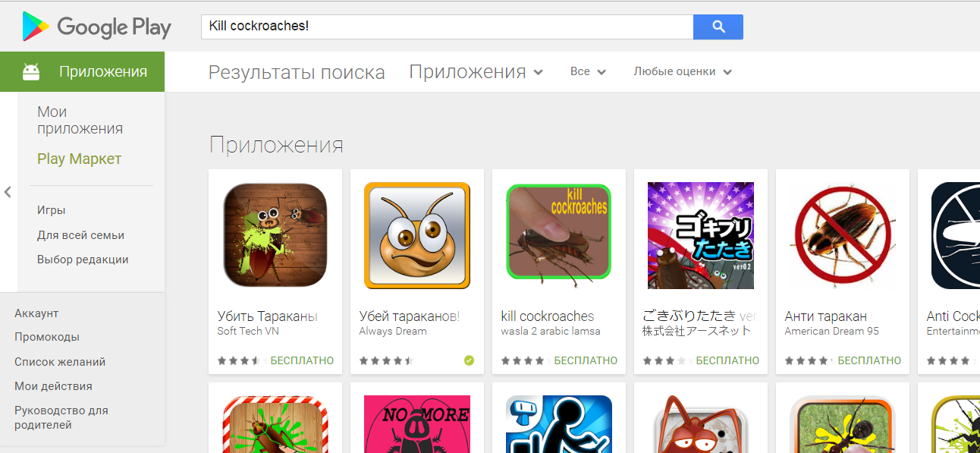The image size is (980, 453).
Task: Click the green installed checkmark on Убей тараканов!
Action: pyautogui.click(x=469, y=360)
